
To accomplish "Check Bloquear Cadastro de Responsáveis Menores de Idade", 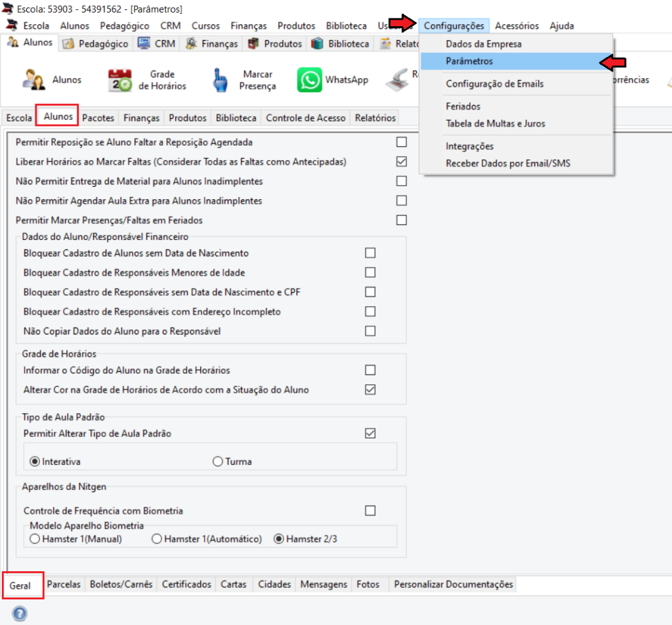I will tap(370, 272).
